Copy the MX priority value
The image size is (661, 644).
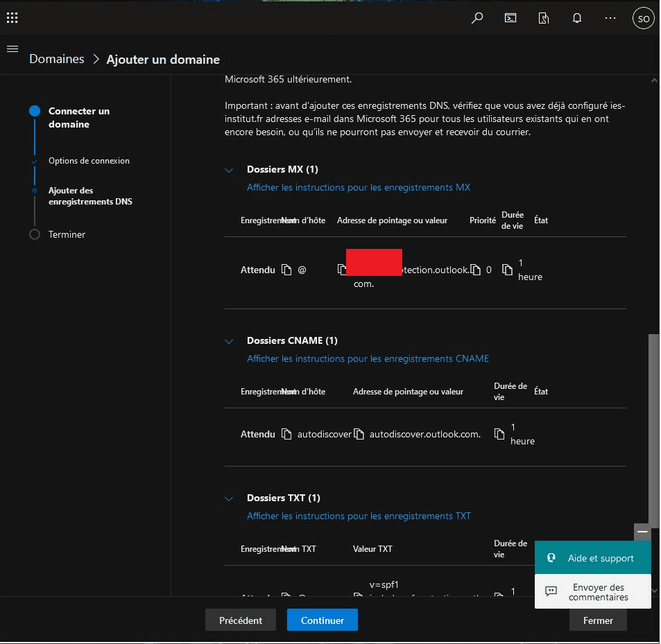(x=476, y=270)
